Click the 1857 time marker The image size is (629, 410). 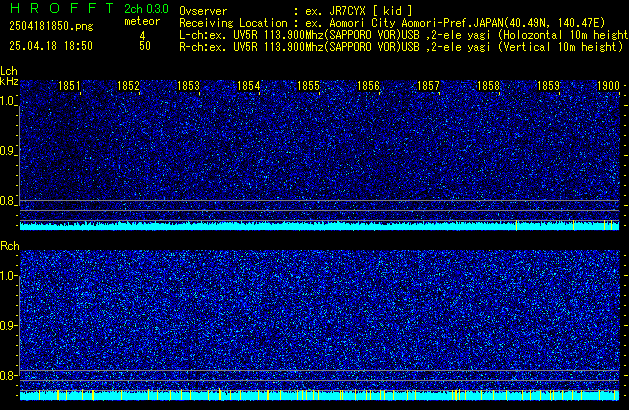(x=428, y=86)
